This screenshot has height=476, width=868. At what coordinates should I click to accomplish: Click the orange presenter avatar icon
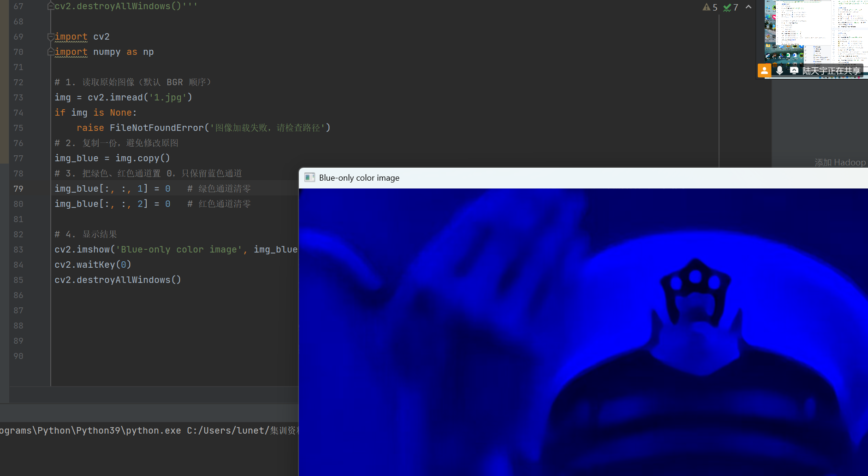[x=764, y=71]
